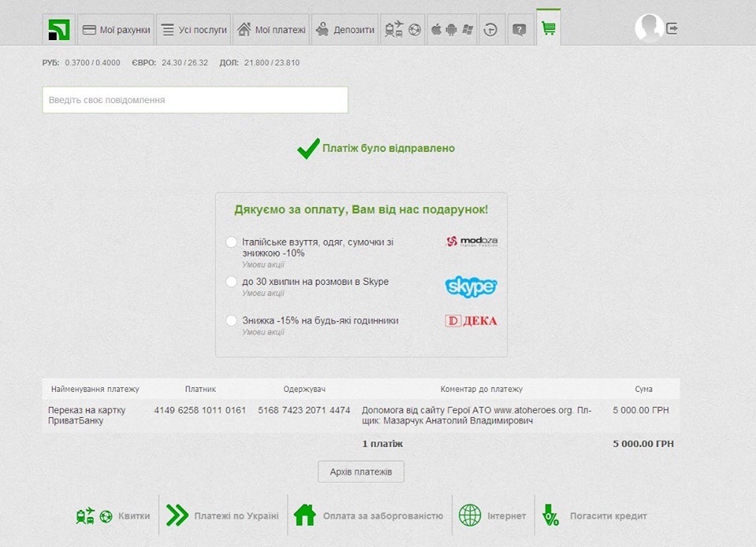
Task: Click the help question mark icon
Action: tap(519, 30)
